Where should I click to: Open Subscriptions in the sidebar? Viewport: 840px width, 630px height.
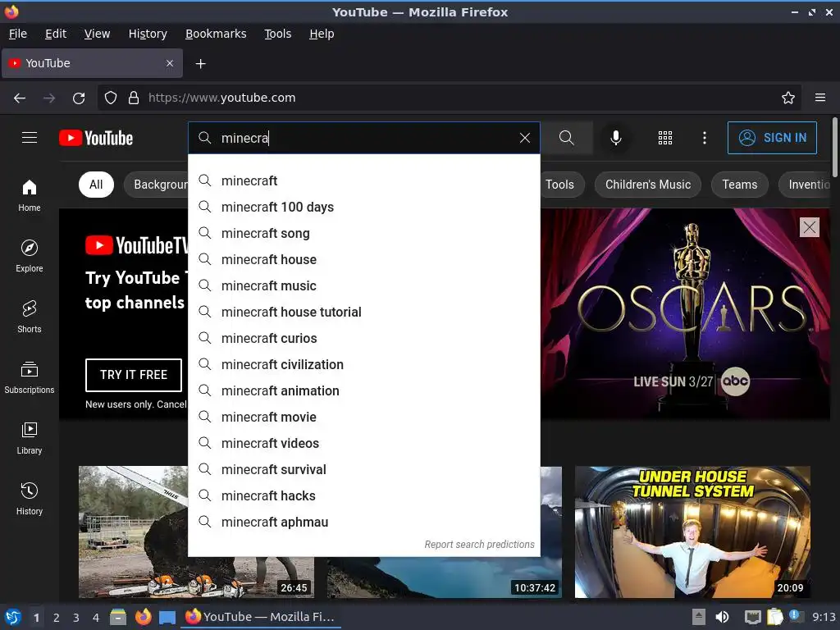[30, 377]
